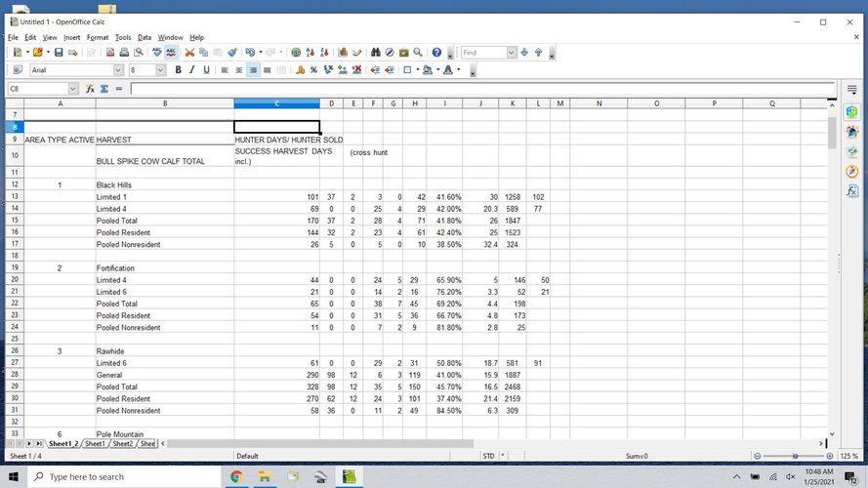Click the Zoom magnifier icon

point(418,52)
